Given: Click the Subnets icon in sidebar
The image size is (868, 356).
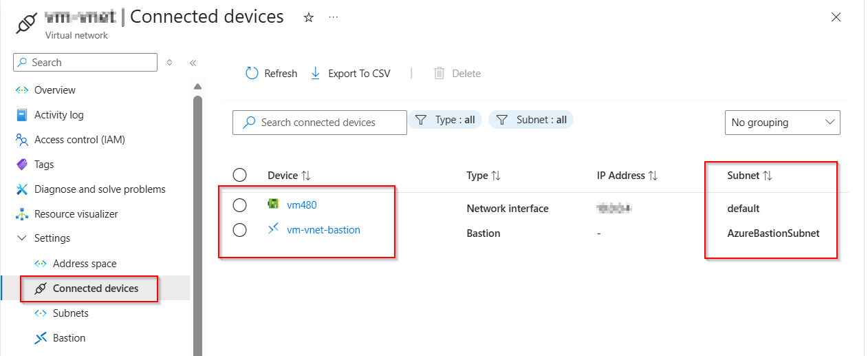Looking at the screenshot, I should (40, 313).
